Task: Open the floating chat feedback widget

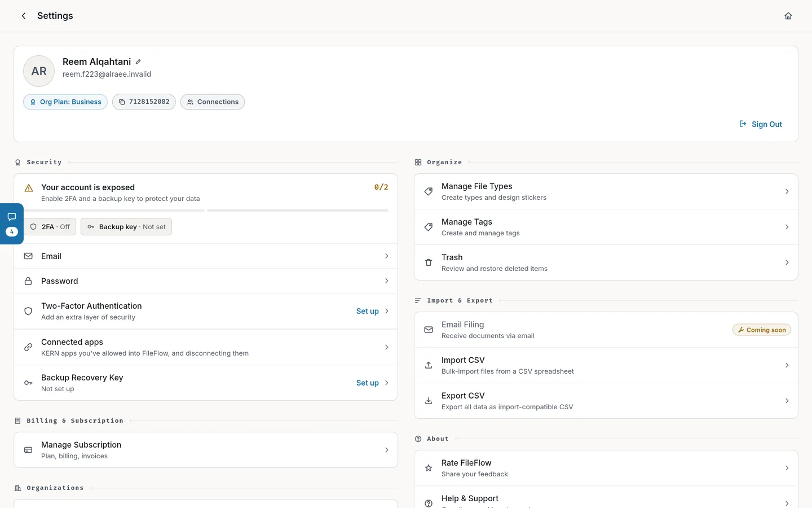Action: (x=12, y=224)
